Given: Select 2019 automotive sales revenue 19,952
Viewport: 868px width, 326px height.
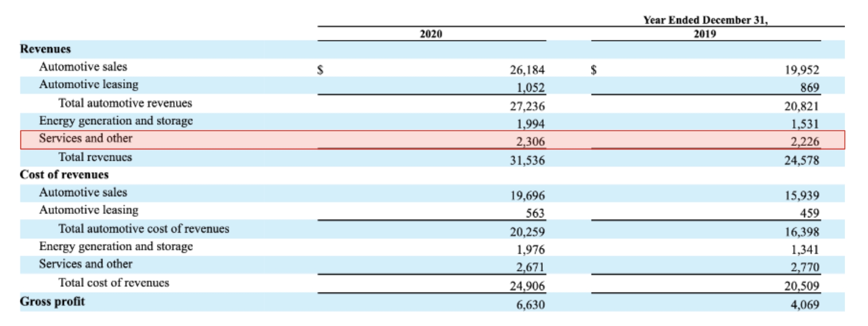Looking at the screenshot, I should [802, 70].
